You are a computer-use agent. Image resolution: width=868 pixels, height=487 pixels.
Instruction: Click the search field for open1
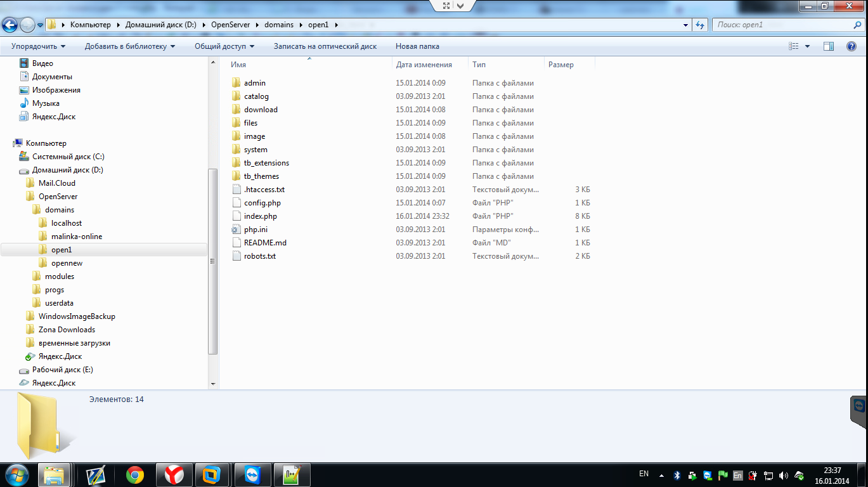[x=780, y=25]
